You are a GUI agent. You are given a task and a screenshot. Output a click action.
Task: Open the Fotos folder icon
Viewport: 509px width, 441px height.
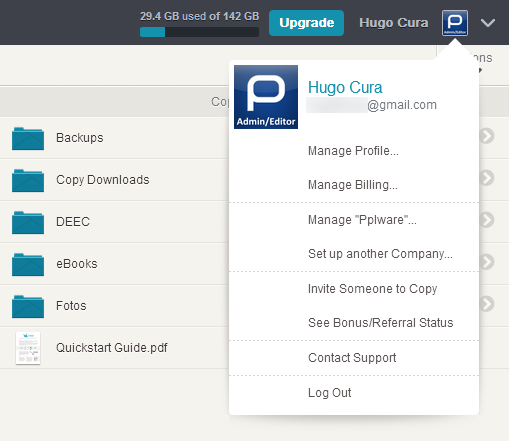(28, 307)
